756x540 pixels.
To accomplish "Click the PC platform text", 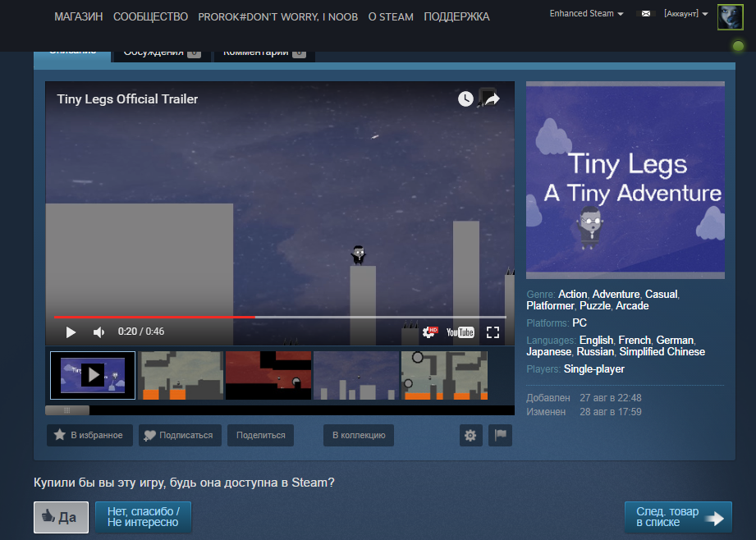I will (579, 323).
